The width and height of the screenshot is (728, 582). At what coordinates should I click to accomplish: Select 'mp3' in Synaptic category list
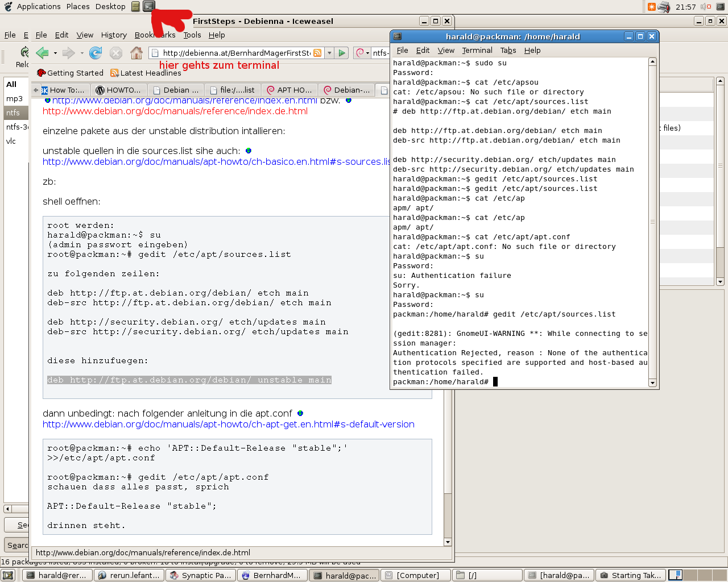click(16, 98)
